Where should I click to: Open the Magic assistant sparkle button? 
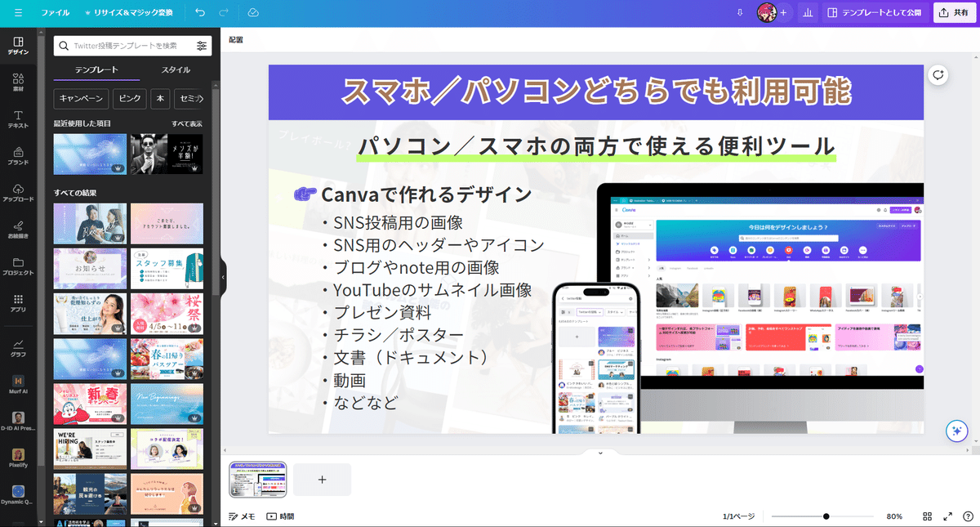(955, 431)
